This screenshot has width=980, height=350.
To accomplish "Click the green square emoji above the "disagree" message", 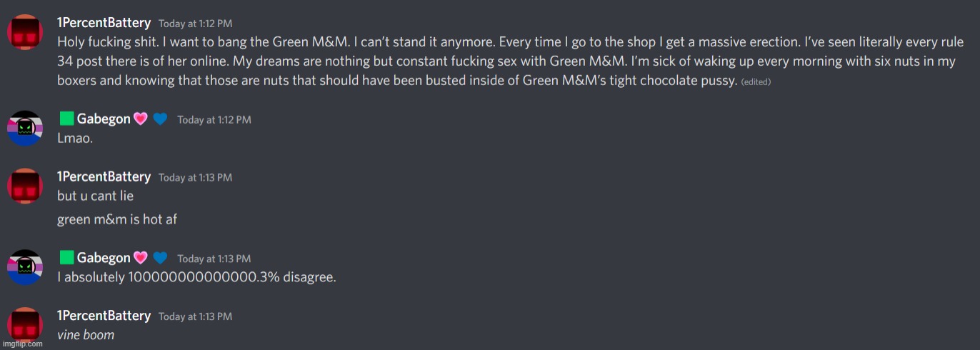I will pos(66,258).
